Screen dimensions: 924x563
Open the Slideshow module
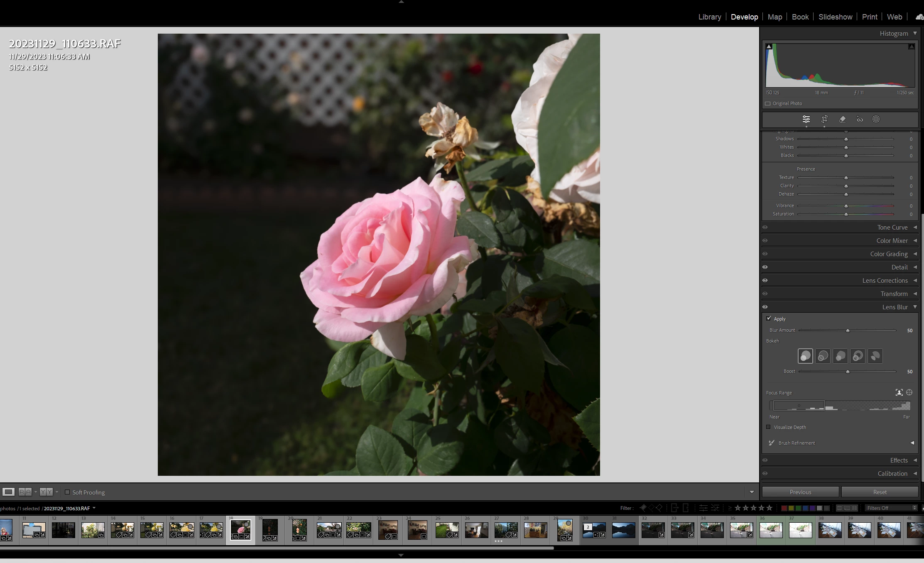835,17
